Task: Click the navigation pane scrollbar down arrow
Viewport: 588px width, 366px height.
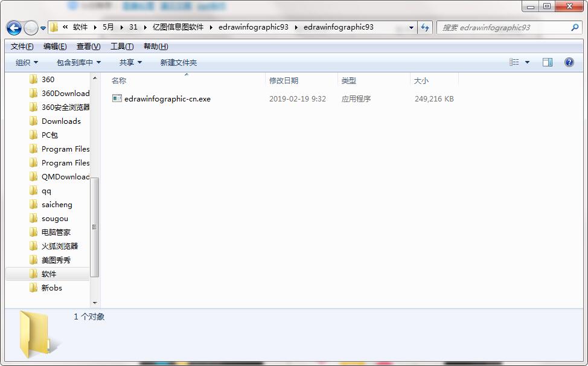Action: click(x=95, y=303)
